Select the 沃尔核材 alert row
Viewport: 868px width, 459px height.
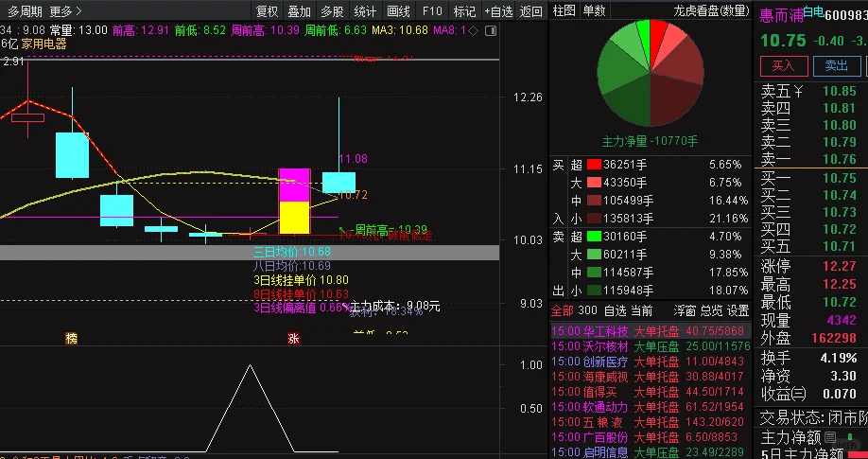coord(651,346)
